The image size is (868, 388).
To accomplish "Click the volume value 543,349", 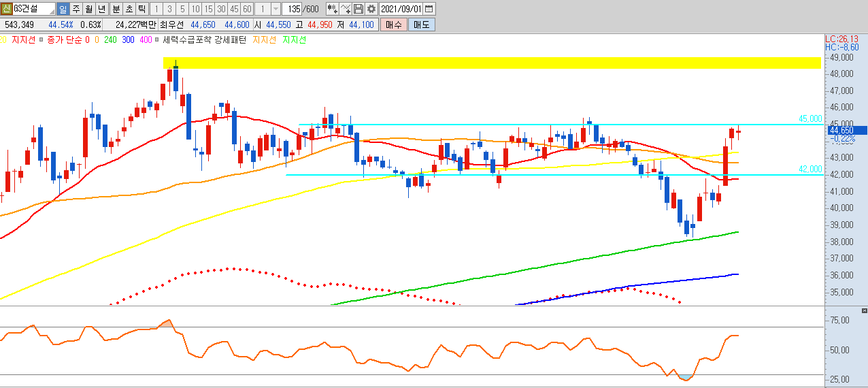I will (x=19, y=25).
